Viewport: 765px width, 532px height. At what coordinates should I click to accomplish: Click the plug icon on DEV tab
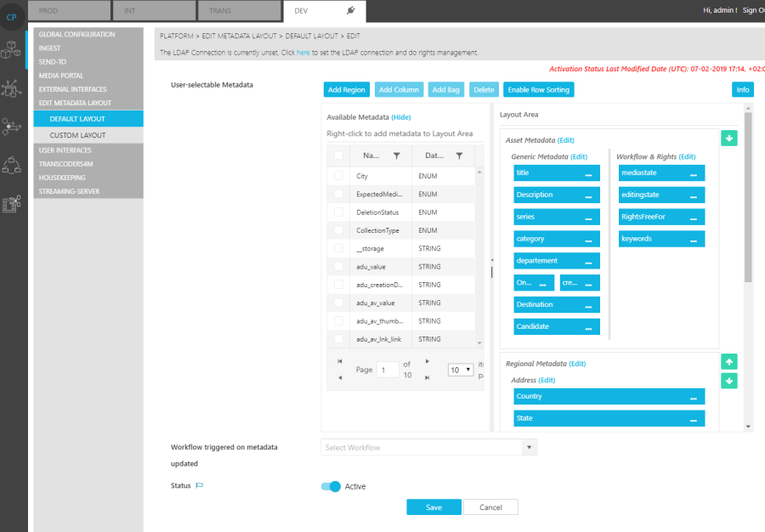click(x=350, y=10)
